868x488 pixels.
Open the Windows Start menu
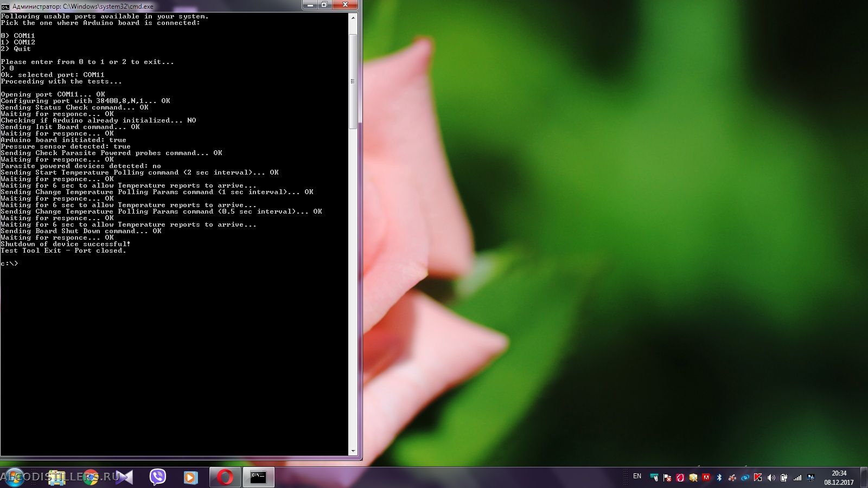click(x=14, y=477)
